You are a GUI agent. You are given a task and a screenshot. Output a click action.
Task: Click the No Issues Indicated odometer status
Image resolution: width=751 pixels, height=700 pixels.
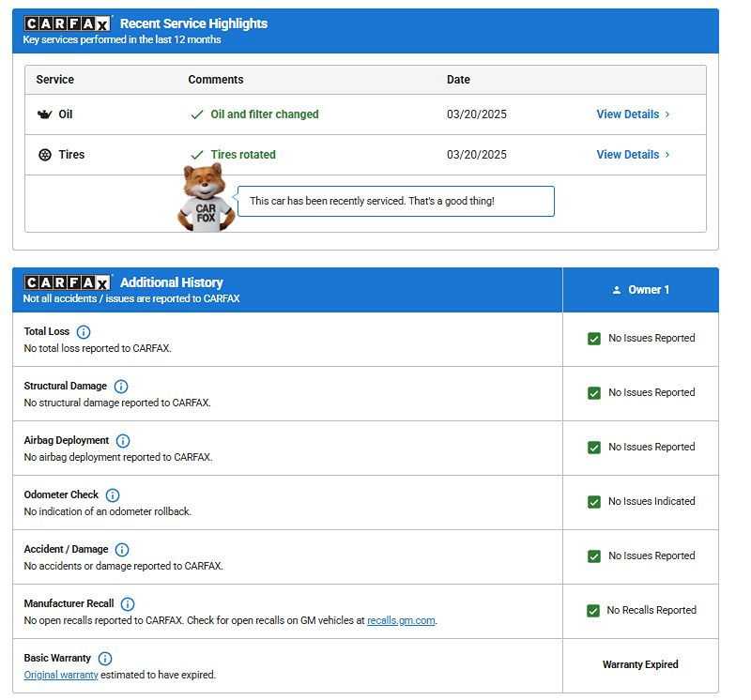point(651,501)
